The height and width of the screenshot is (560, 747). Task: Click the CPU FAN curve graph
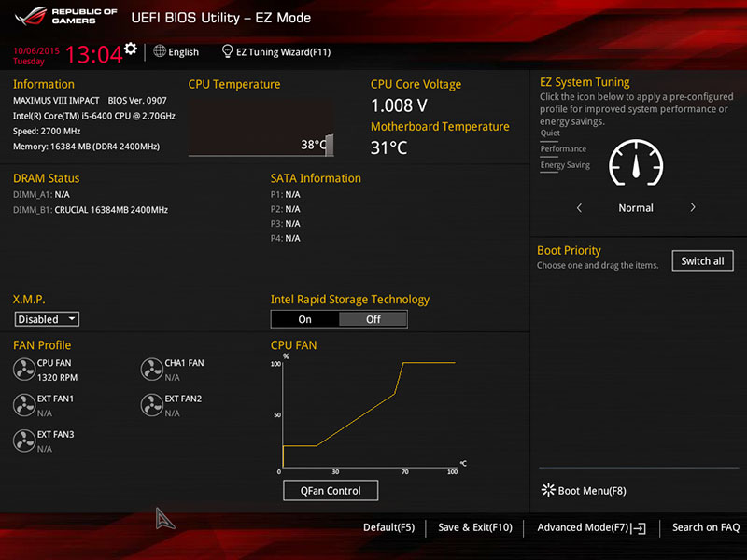pyautogui.click(x=369, y=414)
